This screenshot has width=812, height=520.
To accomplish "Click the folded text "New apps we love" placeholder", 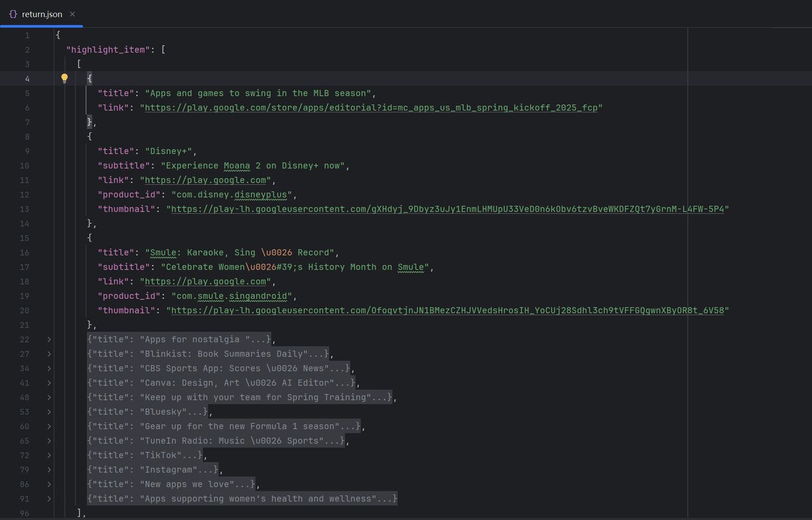I will (171, 484).
